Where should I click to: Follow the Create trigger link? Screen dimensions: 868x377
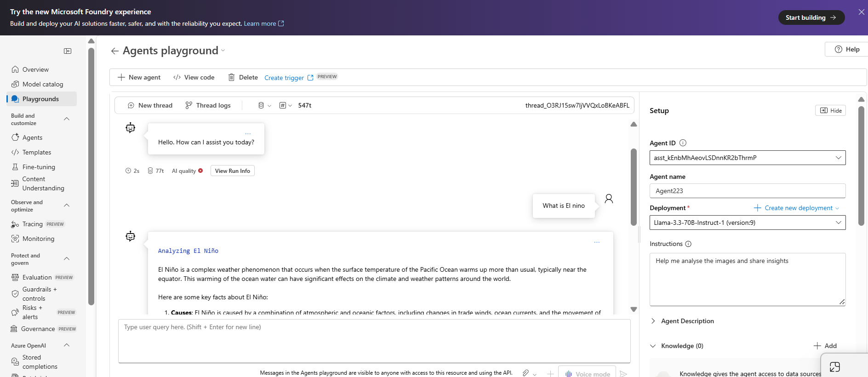click(x=289, y=78)
